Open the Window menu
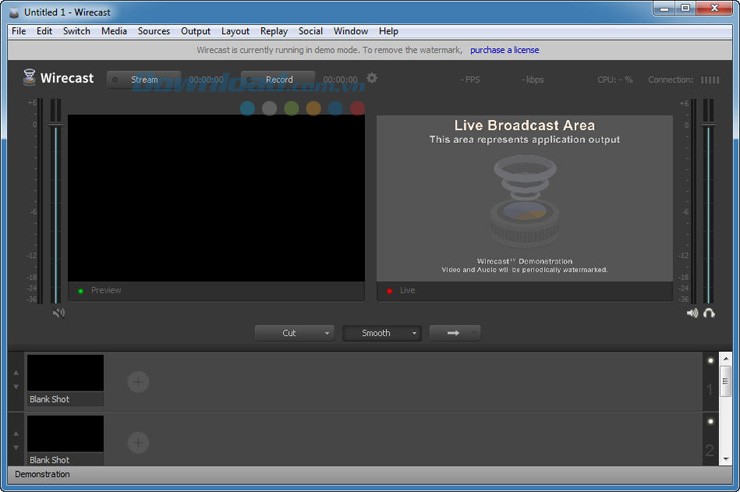 point(351,31)
